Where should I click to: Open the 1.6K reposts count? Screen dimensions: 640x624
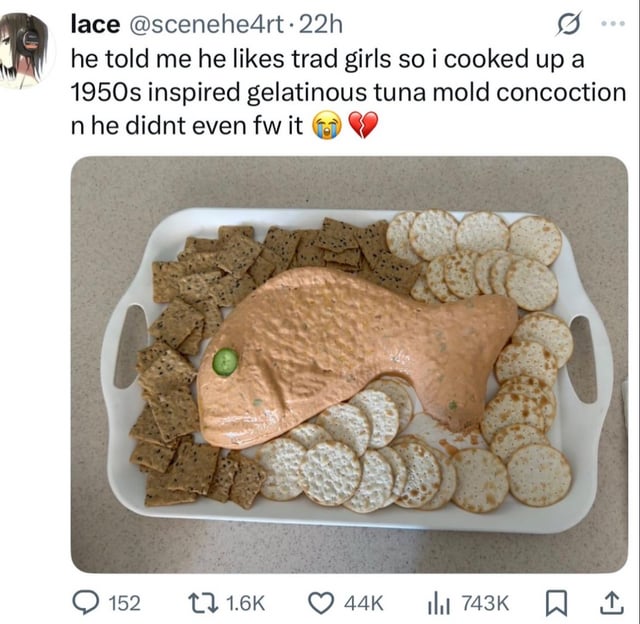(x=245, y=604)
